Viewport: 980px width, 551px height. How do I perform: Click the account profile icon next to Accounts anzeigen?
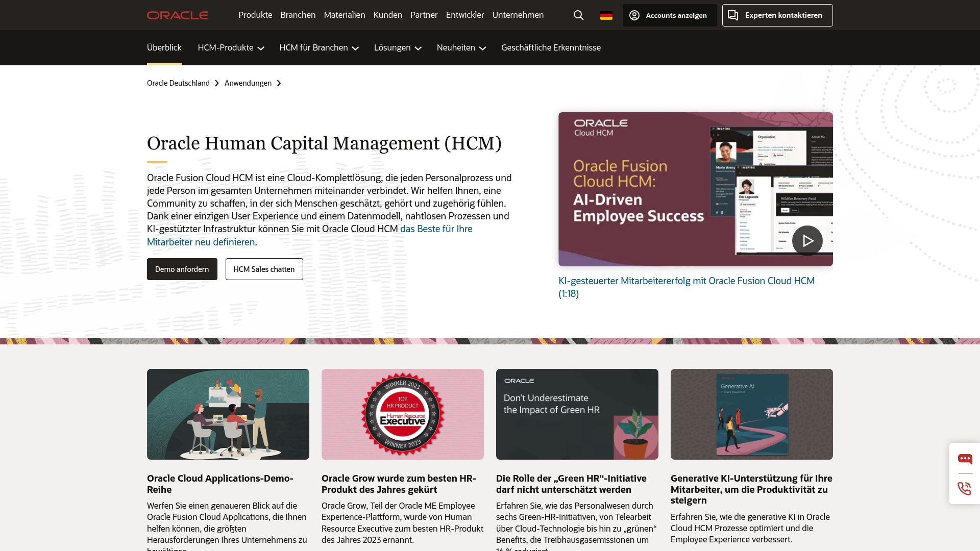pos(634,15)
